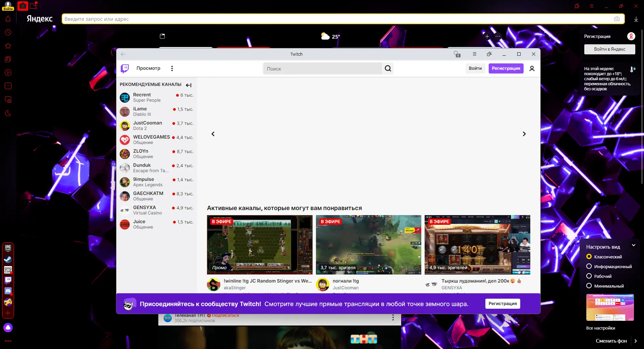644x349 pixels.
Task: Open the akaStinger live stream thumbnail
Action: pyautogui.click(x=260, y=245)
